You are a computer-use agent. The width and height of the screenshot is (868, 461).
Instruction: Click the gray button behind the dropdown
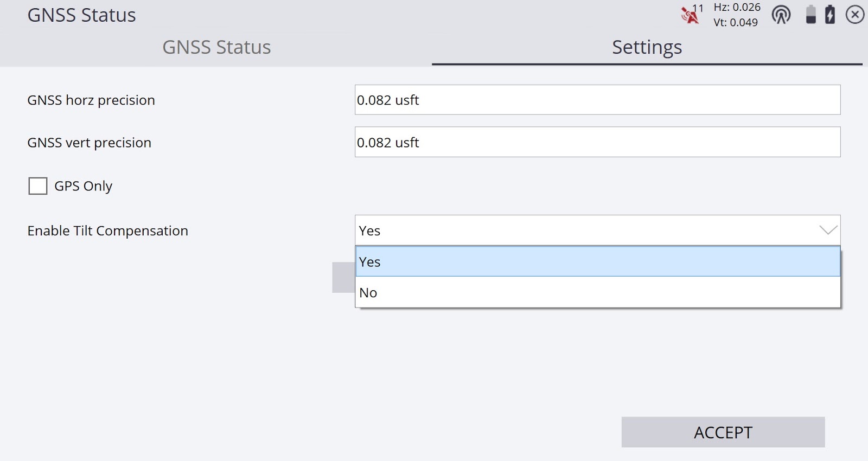point(343,277)
